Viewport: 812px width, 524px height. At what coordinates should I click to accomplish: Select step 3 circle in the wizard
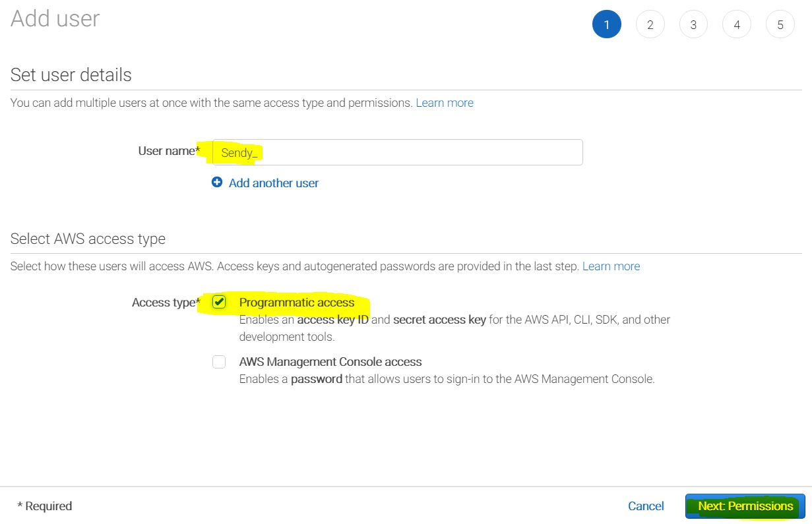pyautogui.click(x=693, y=25)
